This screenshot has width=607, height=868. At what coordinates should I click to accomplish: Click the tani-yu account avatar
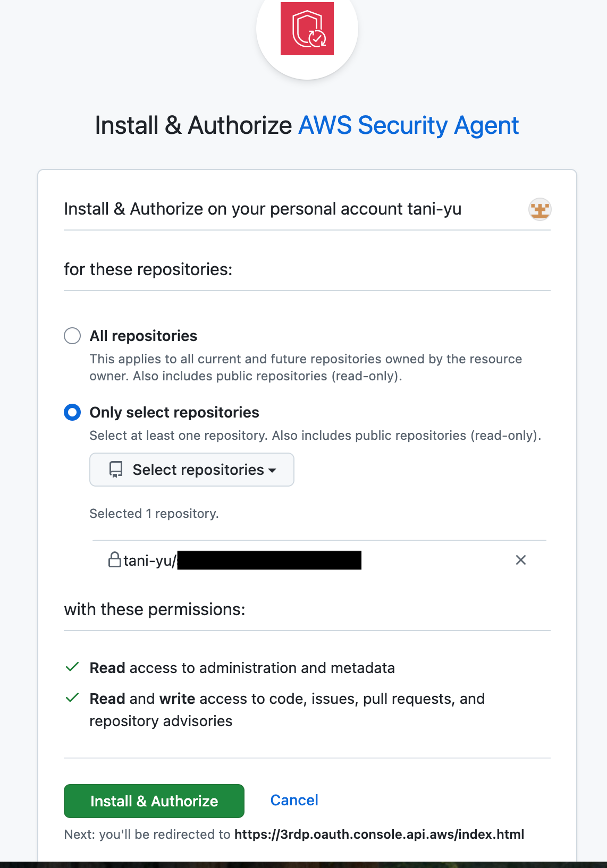[x=539, y=209]
